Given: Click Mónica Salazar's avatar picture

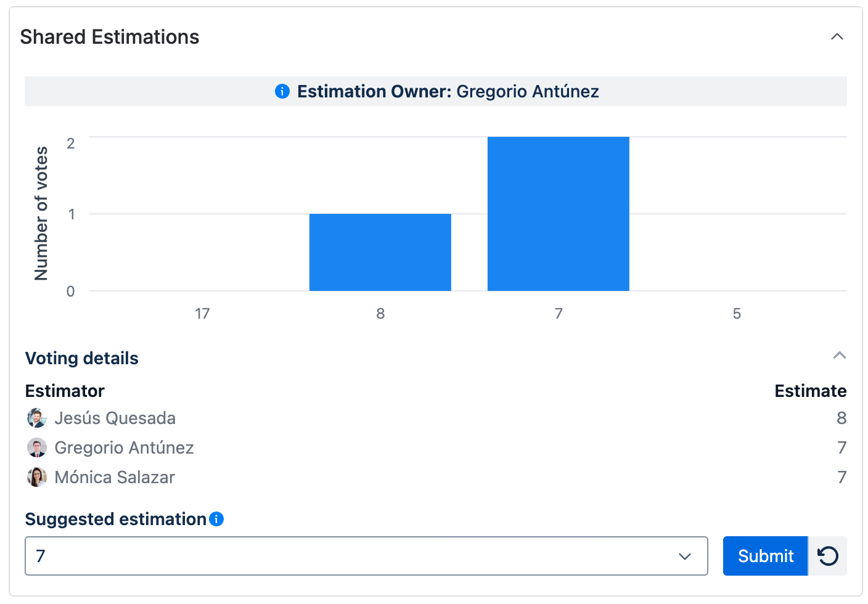Looking at the screenshot, I should (36, 477).
